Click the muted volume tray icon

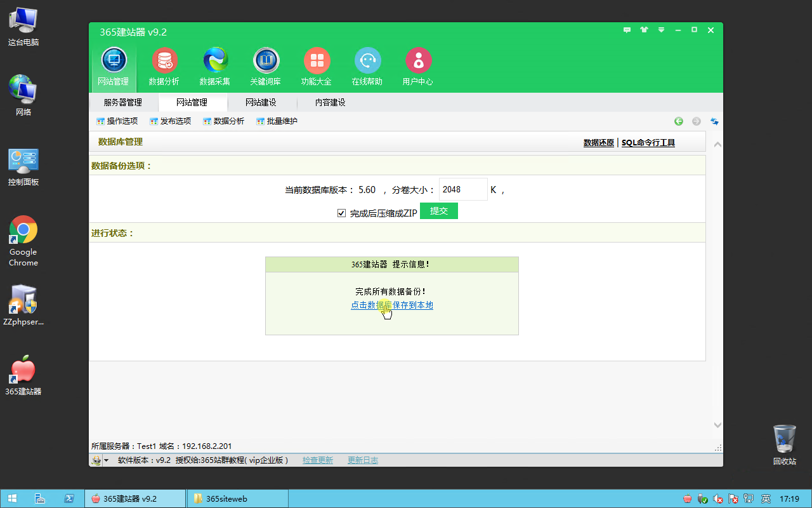718,499
